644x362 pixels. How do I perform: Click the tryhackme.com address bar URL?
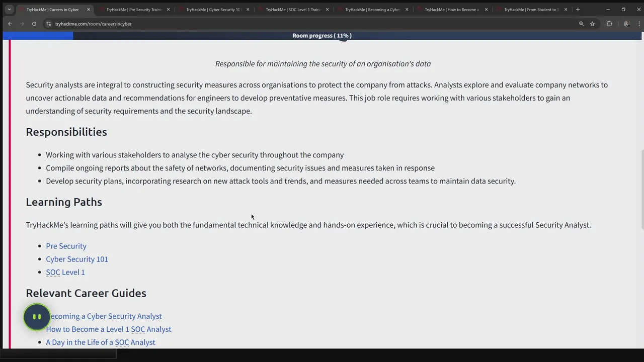click(x=93, y=24)
